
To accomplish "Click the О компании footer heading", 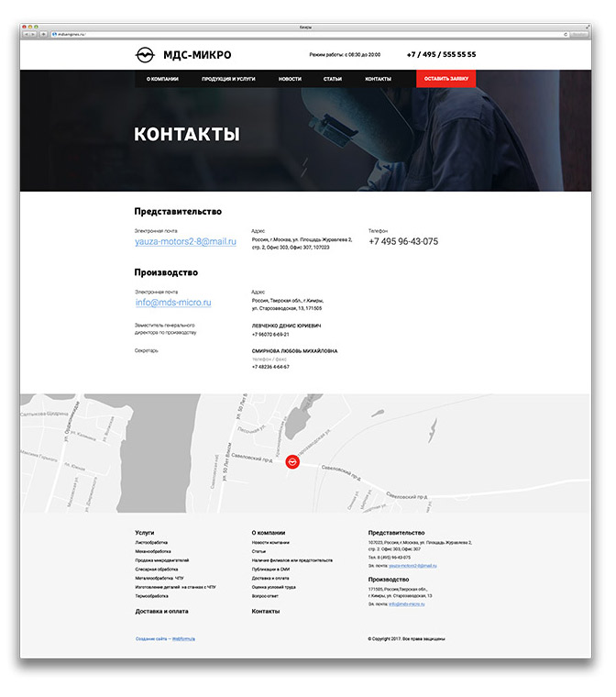I will [x=269, y=533].
